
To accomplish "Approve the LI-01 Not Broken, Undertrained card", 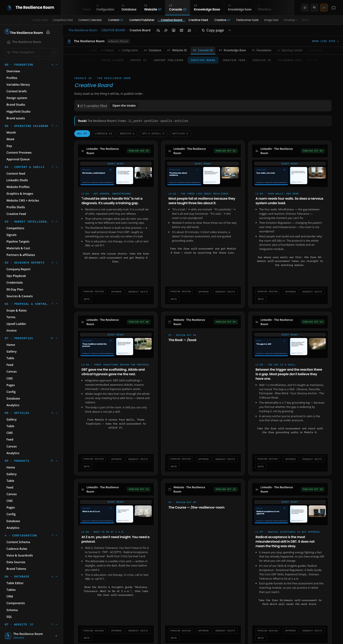I will point(116,291).
